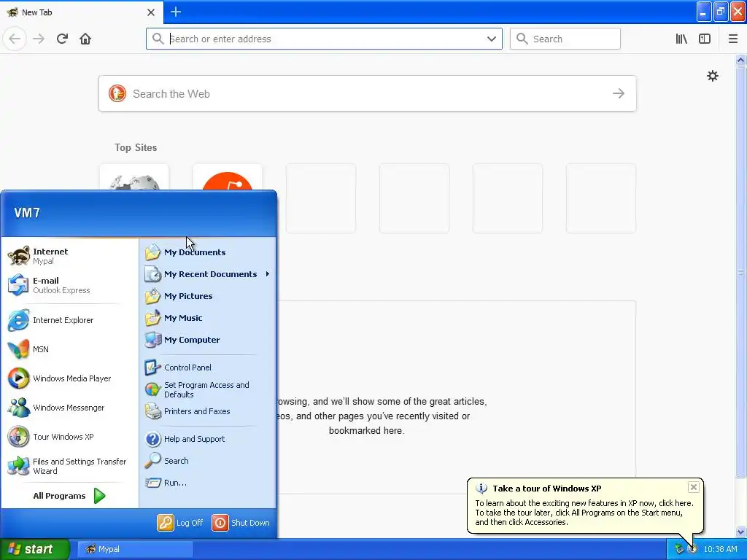Screen dimensions: 747x560
Task: Open Control Panel
Action: tap(208, 367)
